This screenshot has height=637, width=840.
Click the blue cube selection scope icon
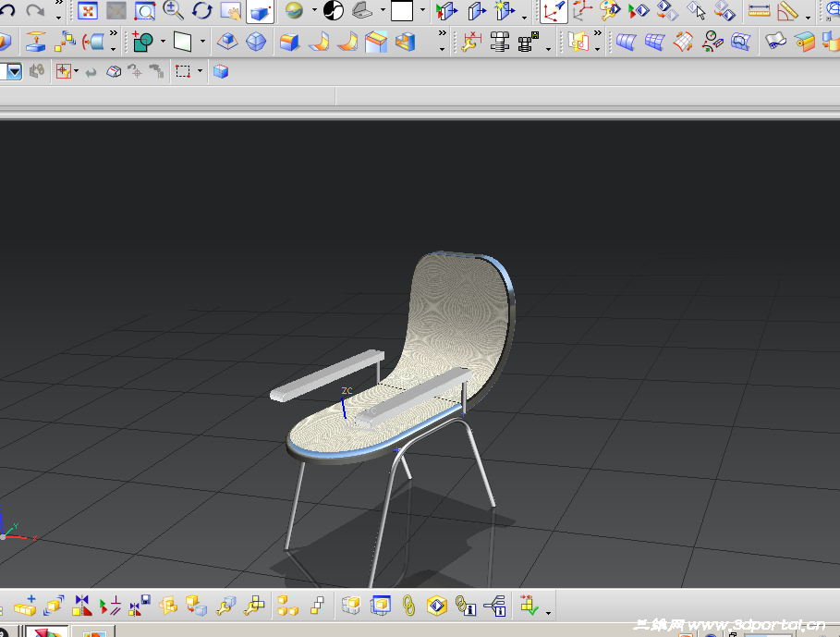point(221,71)
